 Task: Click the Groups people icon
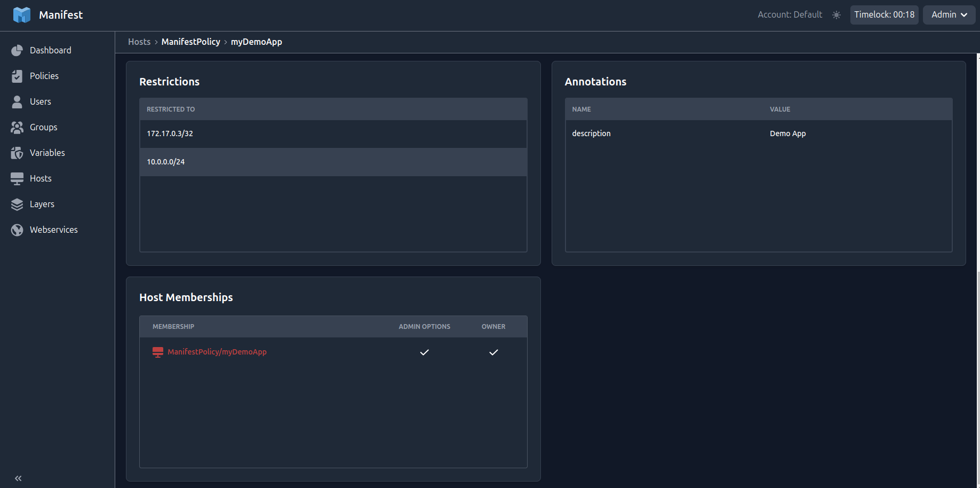click(17, 127)
